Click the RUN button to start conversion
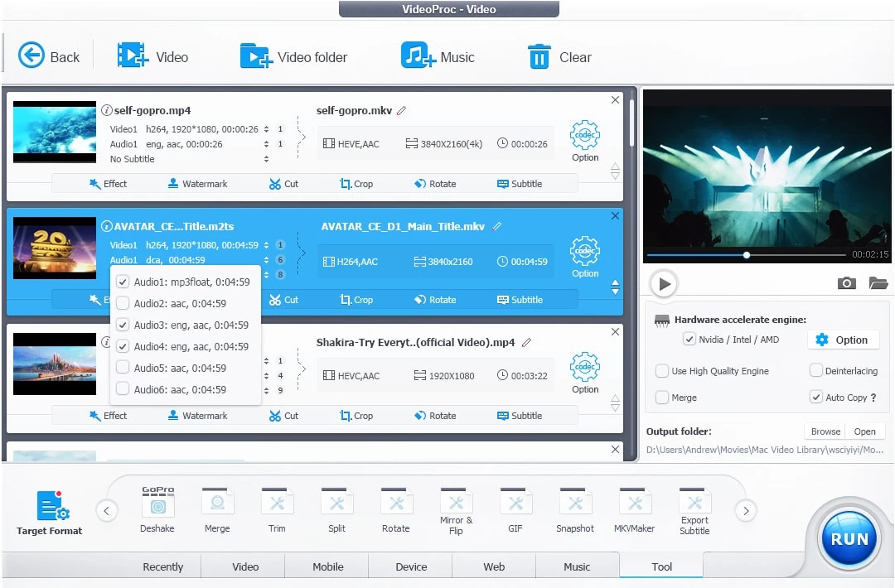 pos(848,538)
